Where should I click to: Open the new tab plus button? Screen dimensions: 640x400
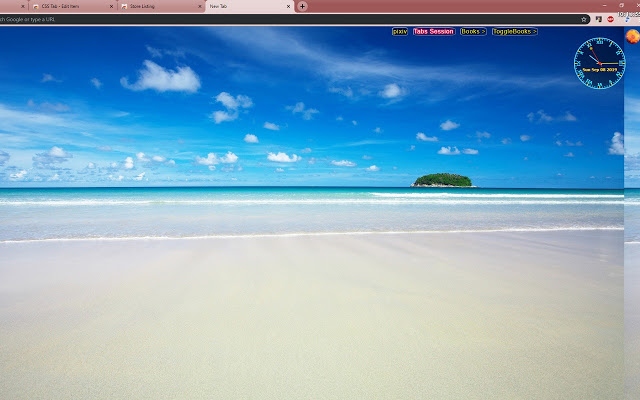tap(303, 6)
